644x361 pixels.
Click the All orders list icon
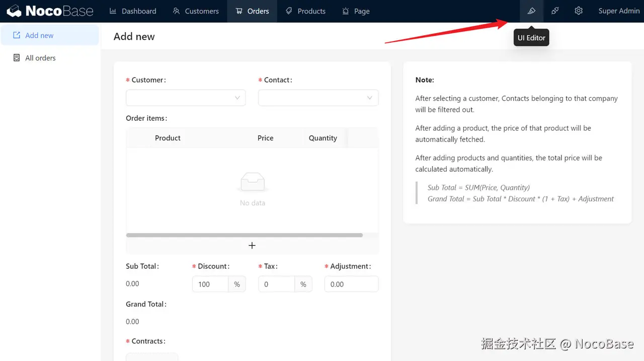click(x=16, y=57)
